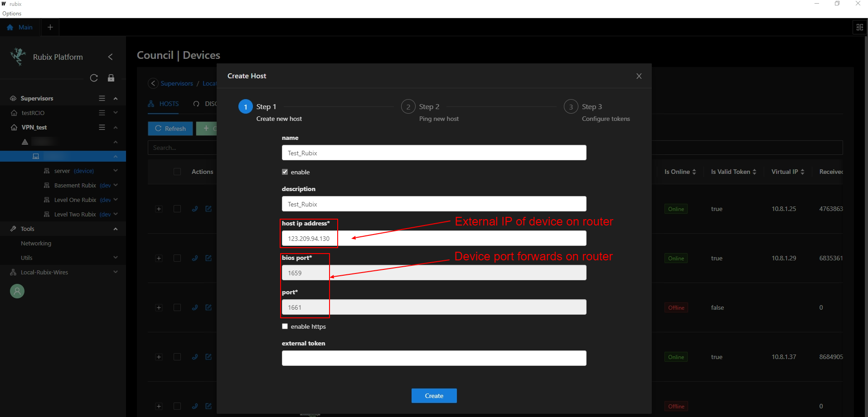This screenshot has width=868, height=417.
Task: Collapse the Supervisors section chevron
Action: coord(116,98)
